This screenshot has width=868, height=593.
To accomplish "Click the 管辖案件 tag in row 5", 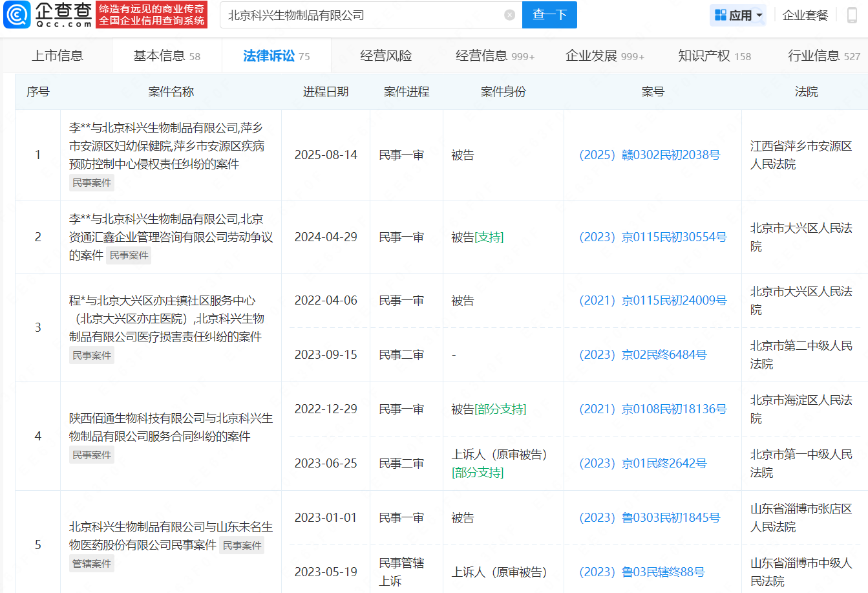I will [92, 564].
